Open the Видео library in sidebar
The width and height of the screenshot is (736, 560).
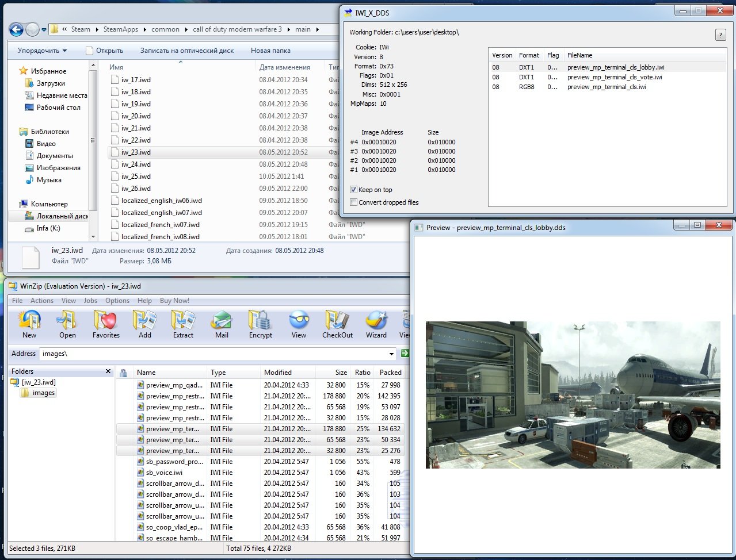[x=46, y=144]
